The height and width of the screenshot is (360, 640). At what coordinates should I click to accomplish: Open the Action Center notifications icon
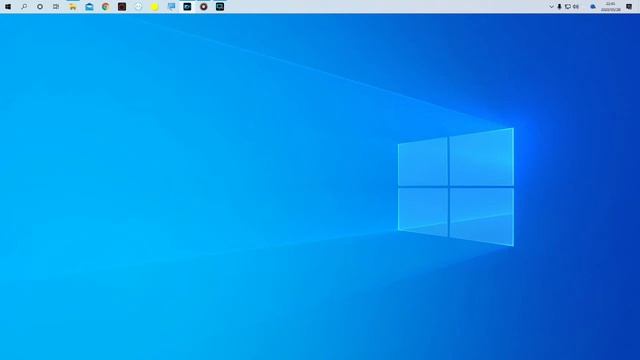629,7
